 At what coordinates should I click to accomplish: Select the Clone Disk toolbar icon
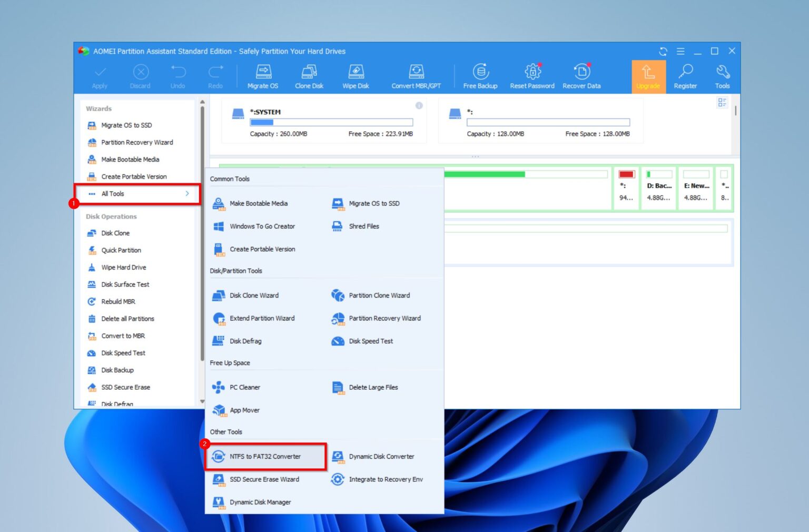pyautogui.click(x=309, y=75)
